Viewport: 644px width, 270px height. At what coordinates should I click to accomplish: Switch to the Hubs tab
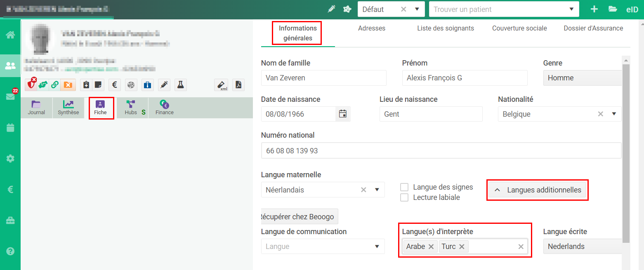pos(132,108)
